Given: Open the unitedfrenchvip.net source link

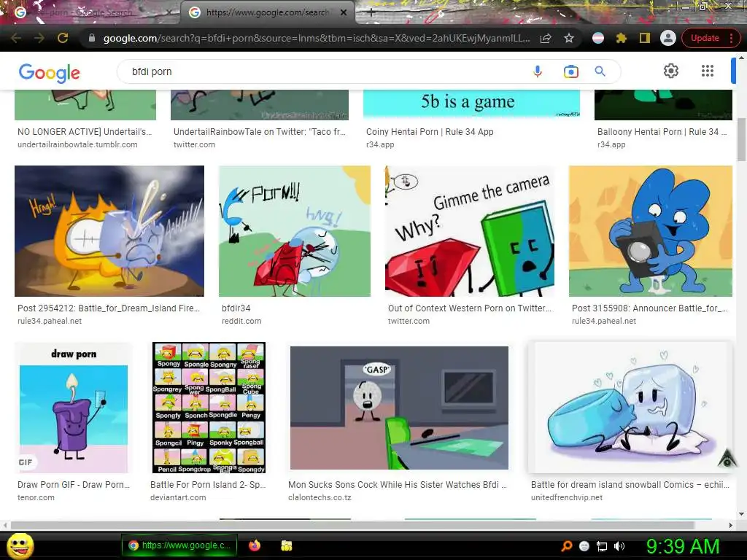Looking at the screenshot, I should [x=567, y=497].
